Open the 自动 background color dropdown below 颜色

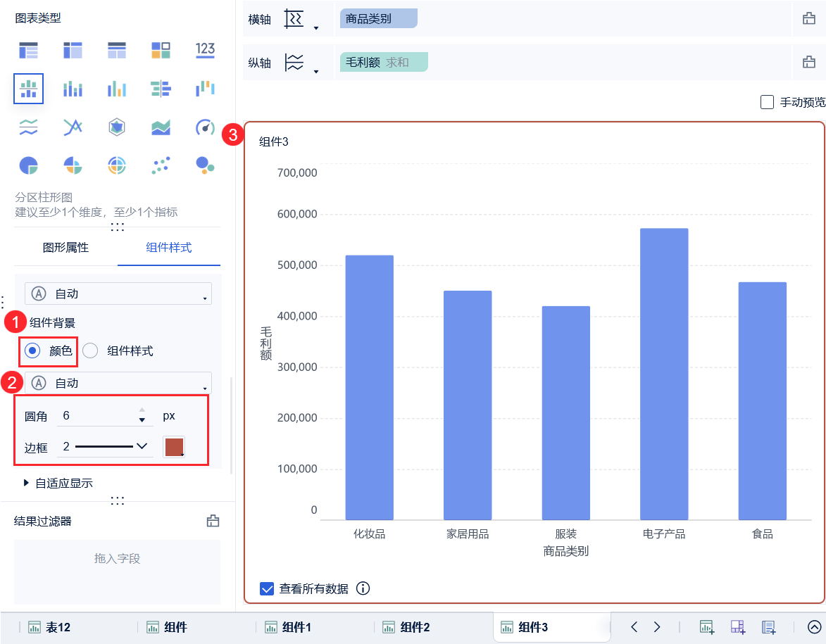click(118, 383)
